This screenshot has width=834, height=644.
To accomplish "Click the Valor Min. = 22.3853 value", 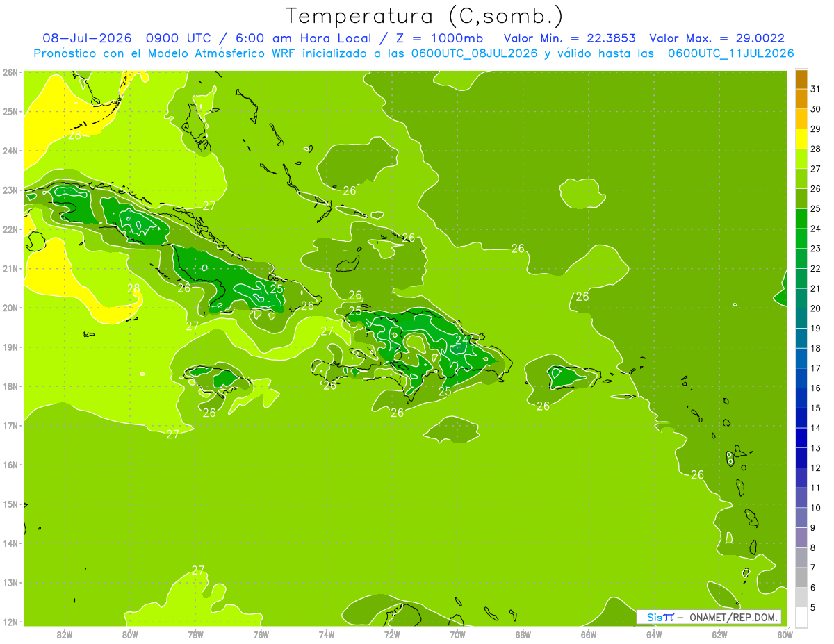I will (569, 38).
